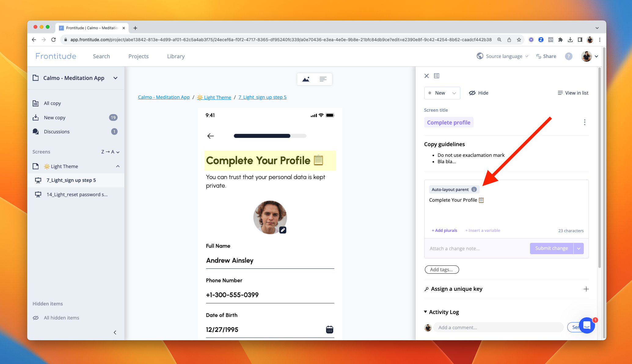
Task: Open the Library tab
Action: [176, 56]
